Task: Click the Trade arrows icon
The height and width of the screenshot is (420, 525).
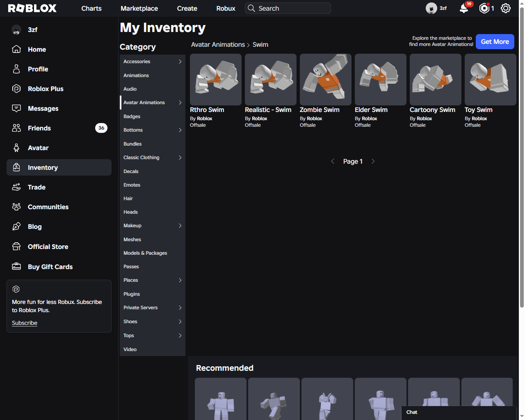Action: pos(16,187)
